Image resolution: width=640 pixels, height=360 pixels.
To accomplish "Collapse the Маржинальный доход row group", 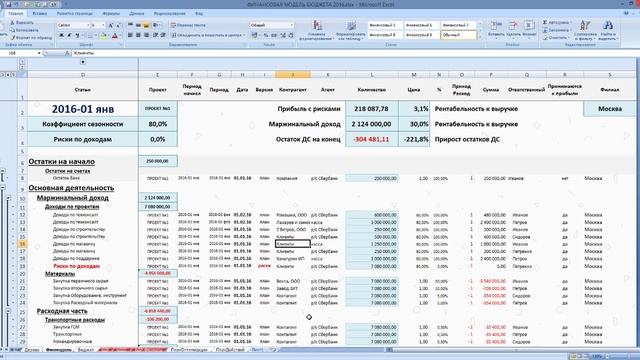I will [x=8, y=198].
